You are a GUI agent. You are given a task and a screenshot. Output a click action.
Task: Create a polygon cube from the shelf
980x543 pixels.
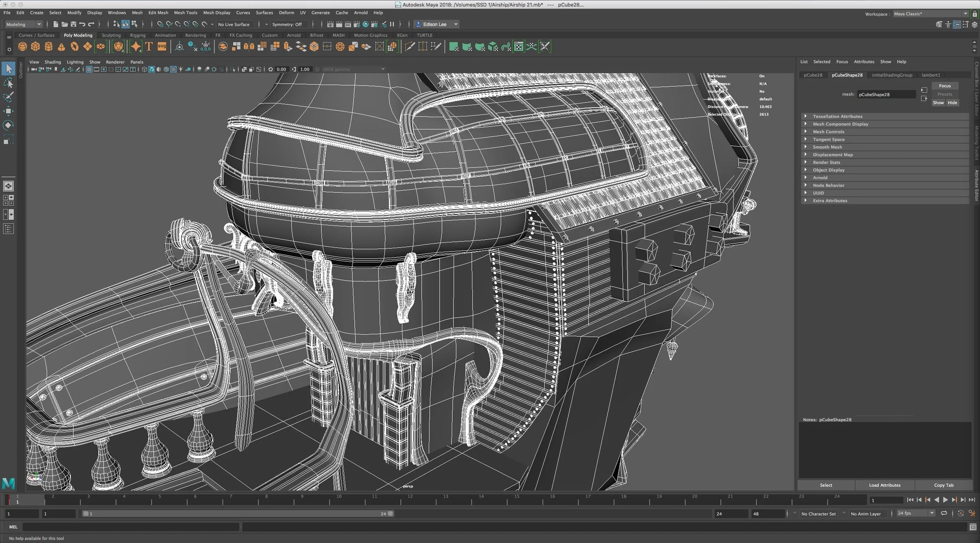coord(36,47)
